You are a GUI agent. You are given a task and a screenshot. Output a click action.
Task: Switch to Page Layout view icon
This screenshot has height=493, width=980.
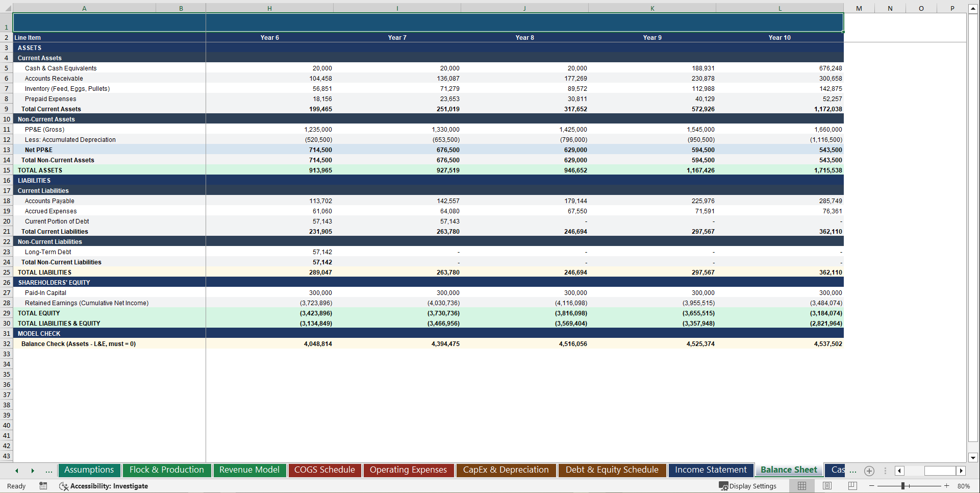pyautogui.click(x=827, y=486)
